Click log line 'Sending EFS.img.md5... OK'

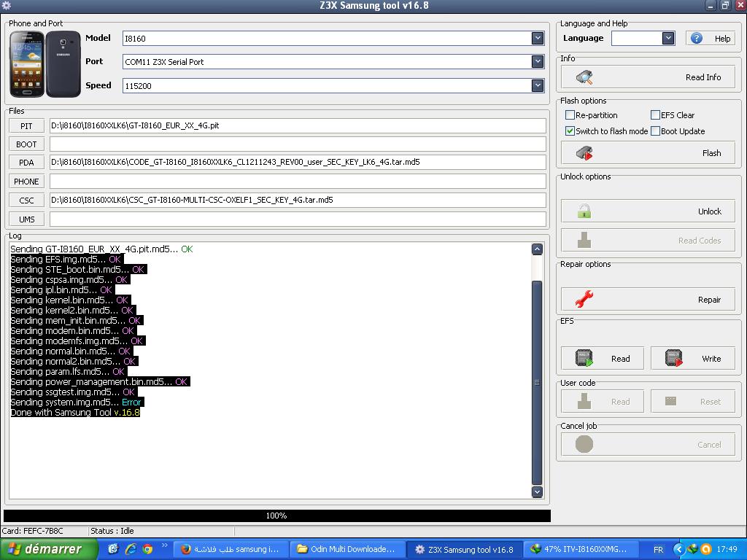click(x=66, y=259)
